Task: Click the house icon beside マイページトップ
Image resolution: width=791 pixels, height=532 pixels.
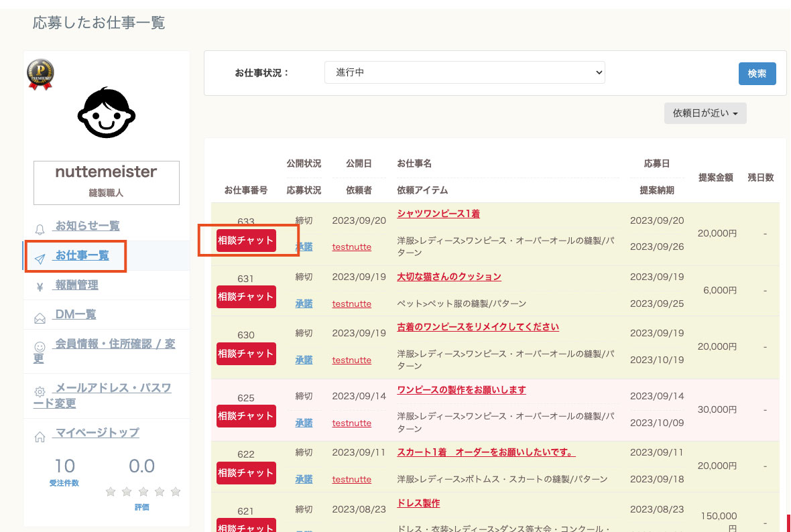Action: tap(40, 437)
